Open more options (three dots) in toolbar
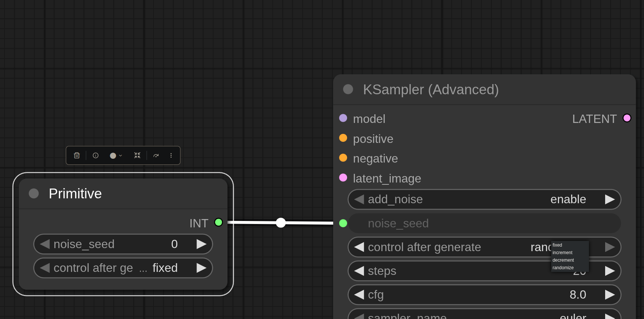 [171, 155]
